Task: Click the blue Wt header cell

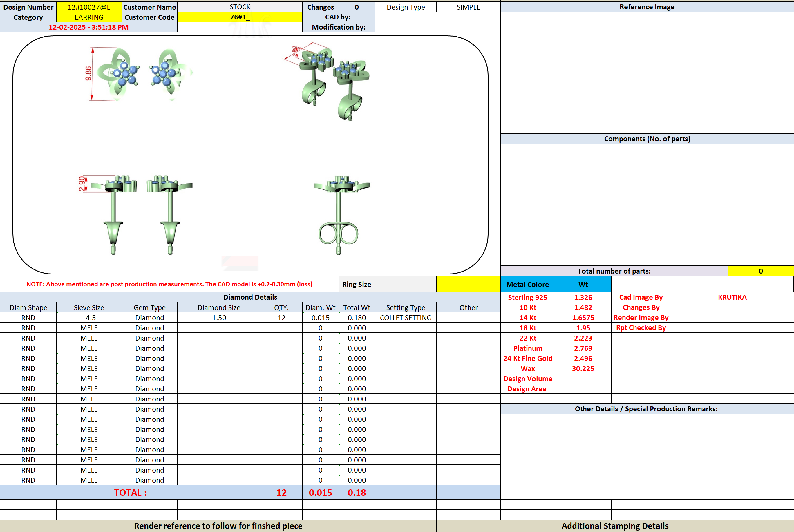Action: click(583, 284)
